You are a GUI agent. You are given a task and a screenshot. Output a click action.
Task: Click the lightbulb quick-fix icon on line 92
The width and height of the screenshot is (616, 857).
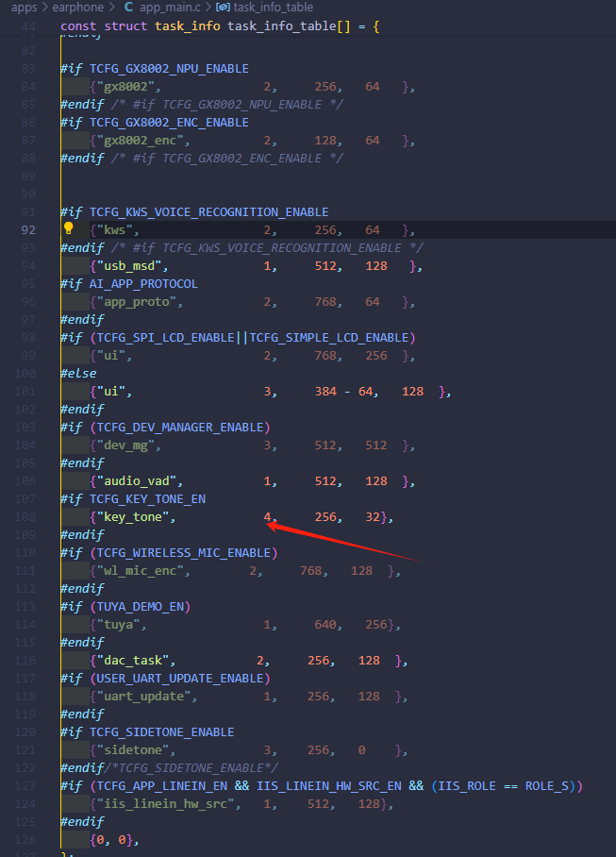pos(69,228)
